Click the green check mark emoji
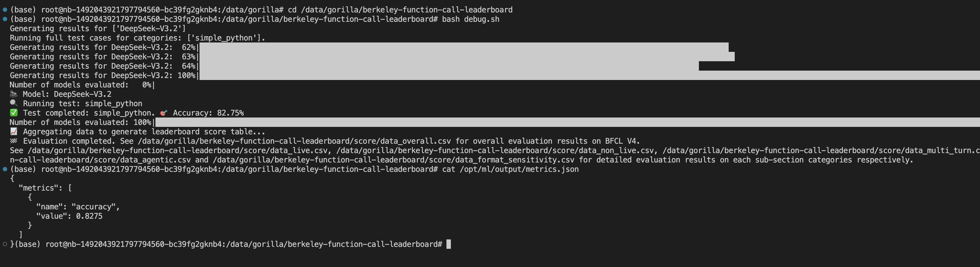Image resolution: width=980 pixels, height=267 pixels. click(x=14, y=113)
